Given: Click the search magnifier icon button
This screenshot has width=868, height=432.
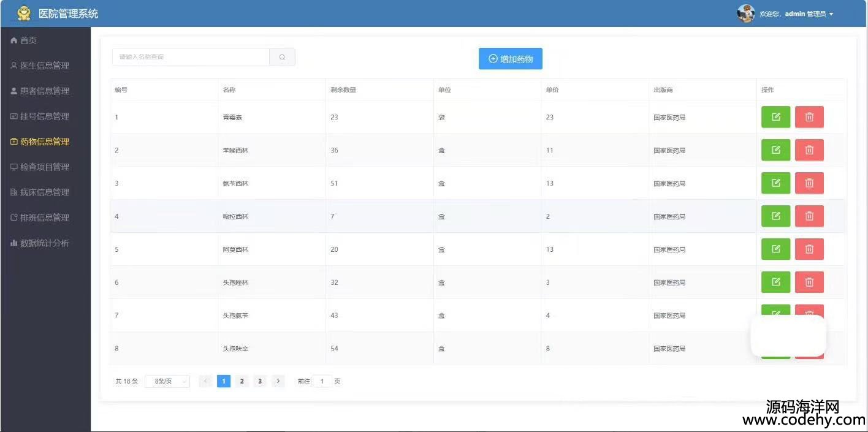Looking at the screenshot, I should point(282,57).
